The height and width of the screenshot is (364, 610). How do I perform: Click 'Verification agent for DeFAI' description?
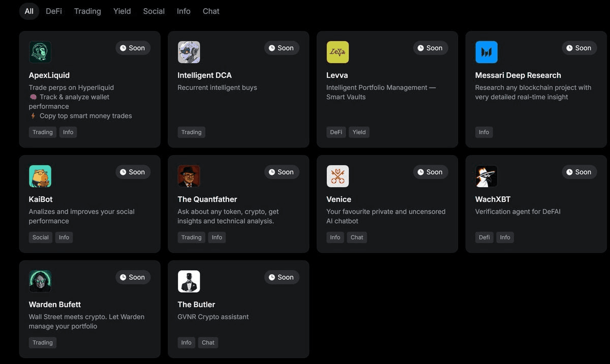click(518, 211)
